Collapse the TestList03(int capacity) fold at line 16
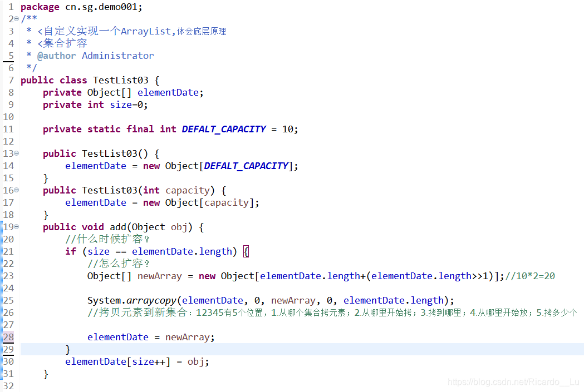 16,190
